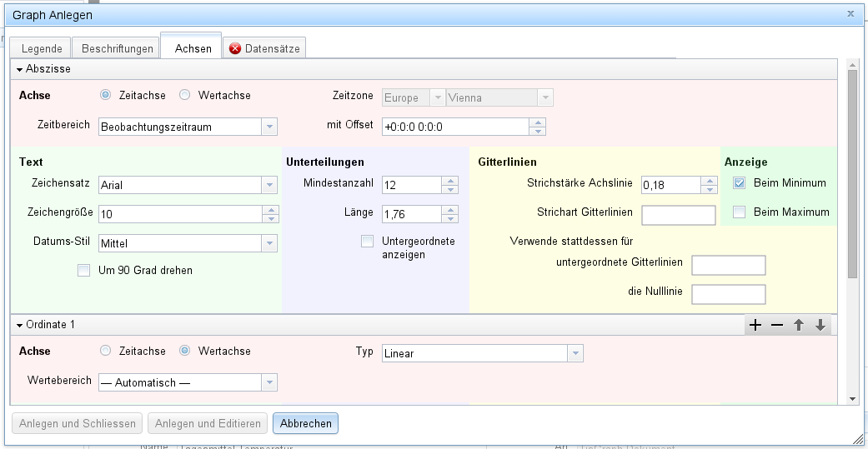Select the Zeitachse radio button in Abszisse

coord(105,95)
